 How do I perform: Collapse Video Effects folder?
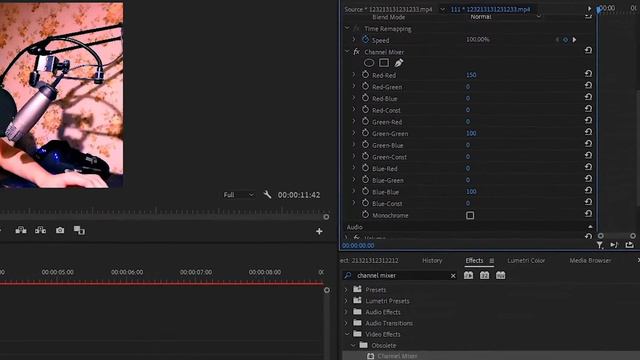(x=347, y=334)
